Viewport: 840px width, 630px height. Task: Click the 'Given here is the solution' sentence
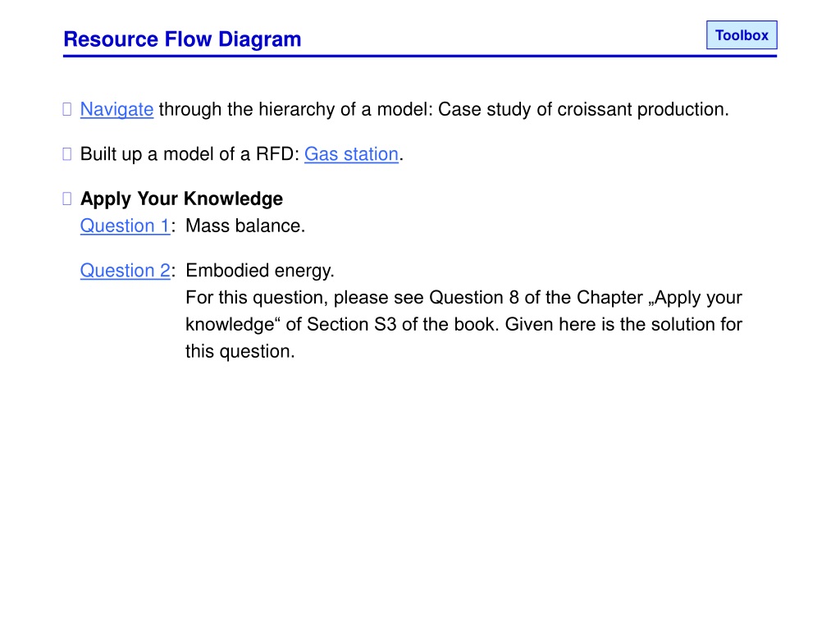click(x=623, y=325)
